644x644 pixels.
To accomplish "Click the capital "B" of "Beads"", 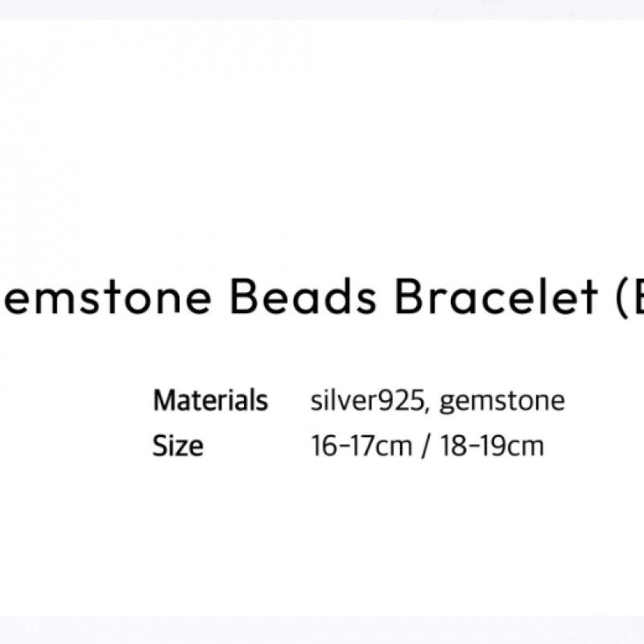I will pos(242,298).
